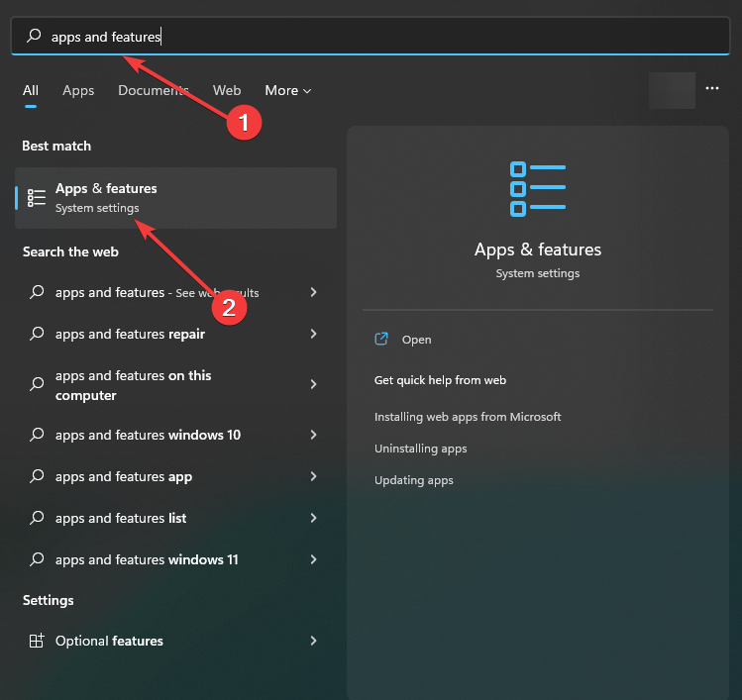The image size is (742, 700).
Task: Expand arrow for 'apps and features windows 10'
Action: [x=313, y=435]
